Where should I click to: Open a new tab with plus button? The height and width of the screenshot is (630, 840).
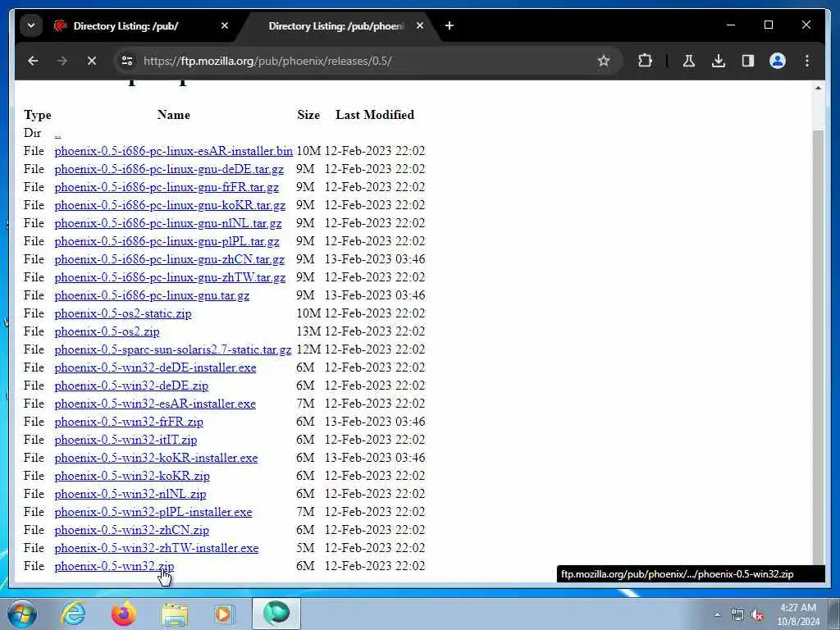click(450, 25)
